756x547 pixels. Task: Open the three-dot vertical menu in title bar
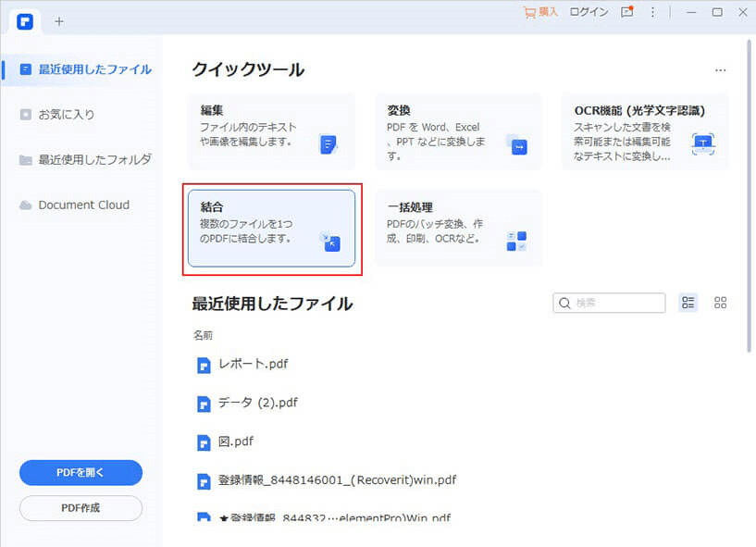(x=652, y=13)
